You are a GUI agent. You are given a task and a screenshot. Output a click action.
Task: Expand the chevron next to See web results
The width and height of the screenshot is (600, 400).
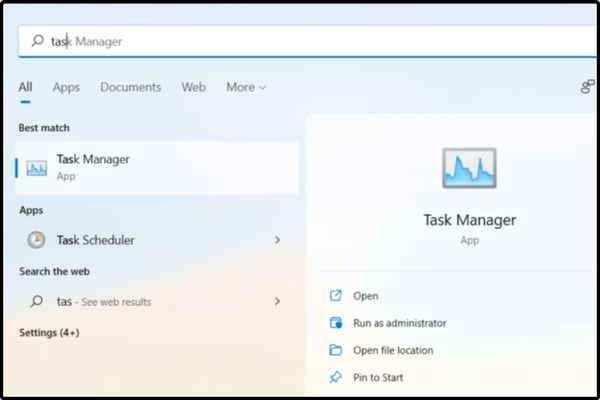click(277, 301)
